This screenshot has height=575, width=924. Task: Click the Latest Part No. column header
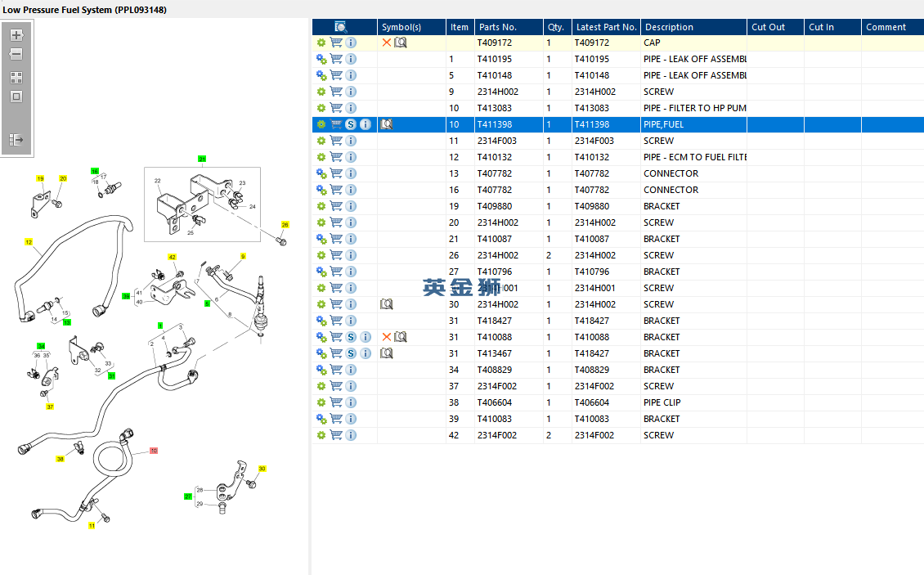pyautogui.click(x=606, y=27)
